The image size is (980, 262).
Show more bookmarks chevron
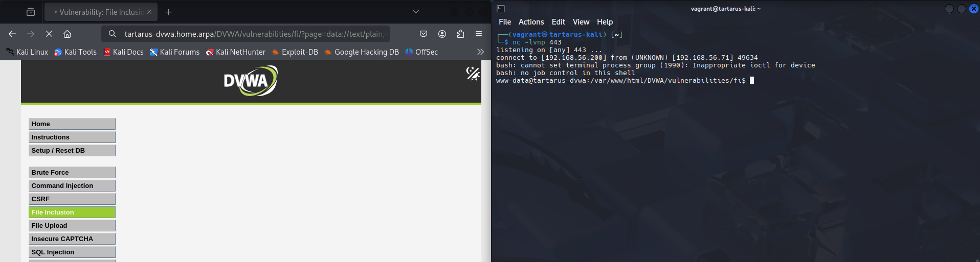click(x=480, y=52)
